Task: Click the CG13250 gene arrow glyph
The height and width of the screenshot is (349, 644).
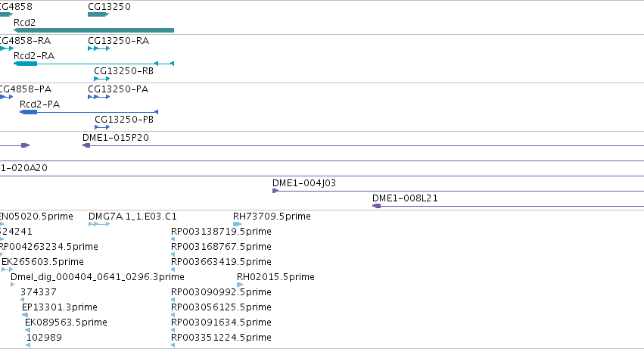Action: pos(98,14)
